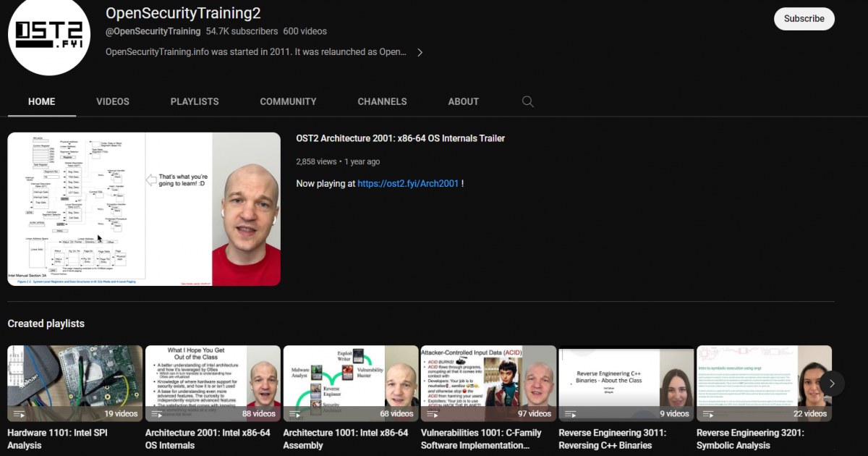The image size is (868, 456).
Task: Open the ost2.fyi/Arch2001 link
Action: [408, 184]
